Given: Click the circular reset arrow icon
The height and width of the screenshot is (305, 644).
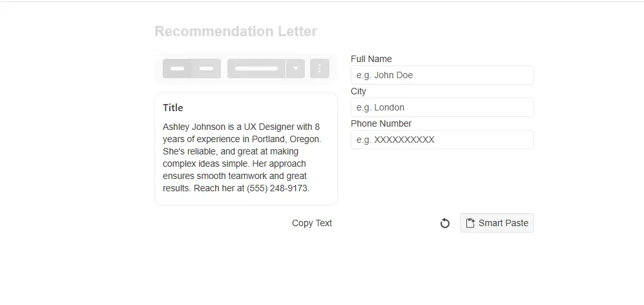Looking at the screenshot, I should pyautogui.click(x=444, y=224).
